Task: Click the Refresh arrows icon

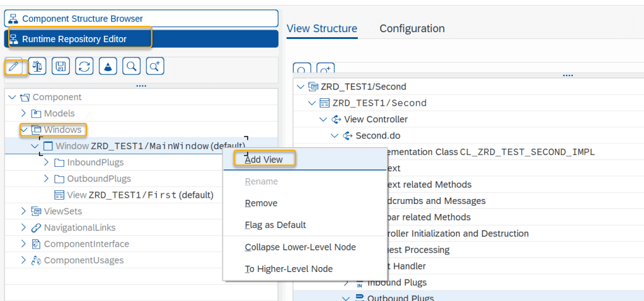Action: tap(84, 65)
